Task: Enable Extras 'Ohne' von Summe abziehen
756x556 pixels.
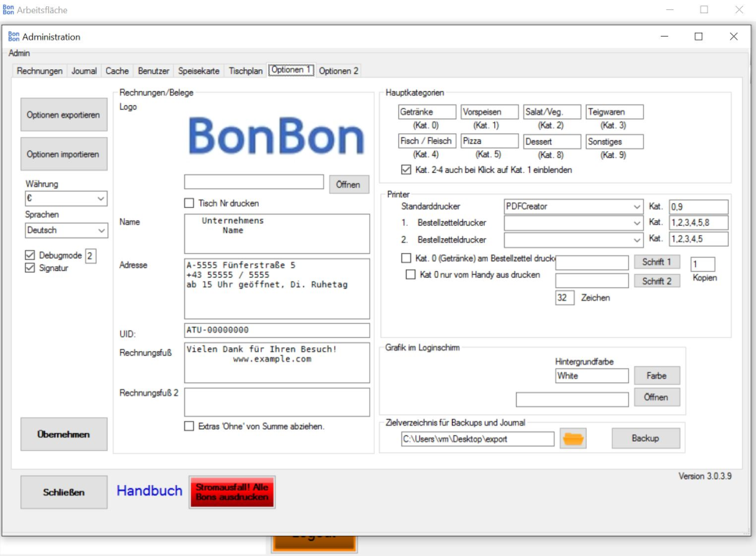Action: point(189,426)
